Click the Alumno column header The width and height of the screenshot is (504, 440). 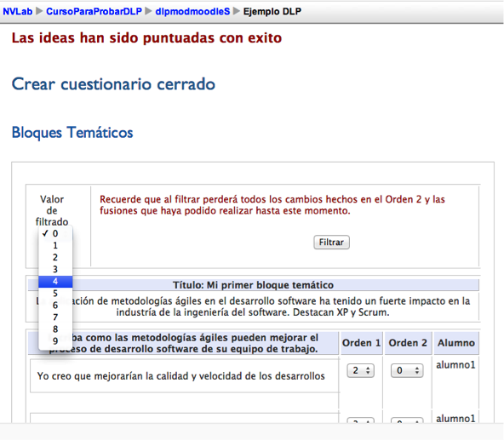(x=456, y=343)
